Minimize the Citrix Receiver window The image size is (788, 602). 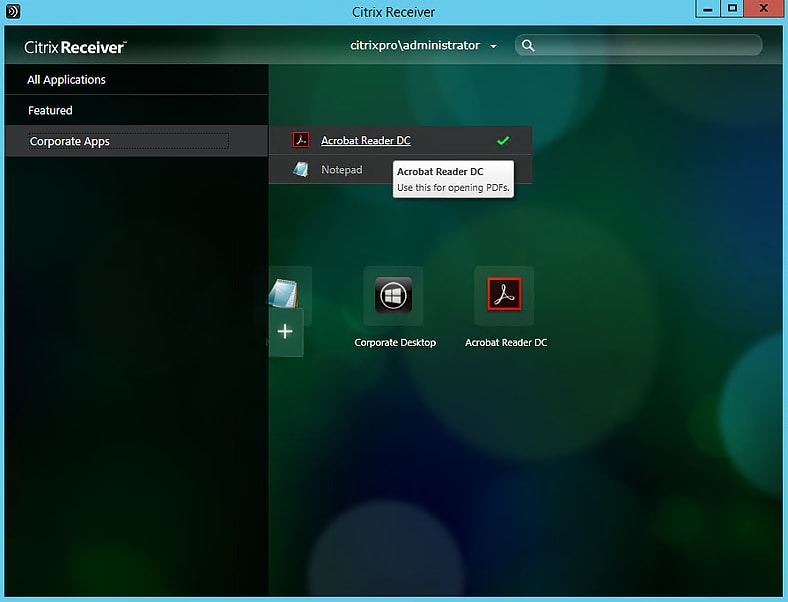coord(708,9)
